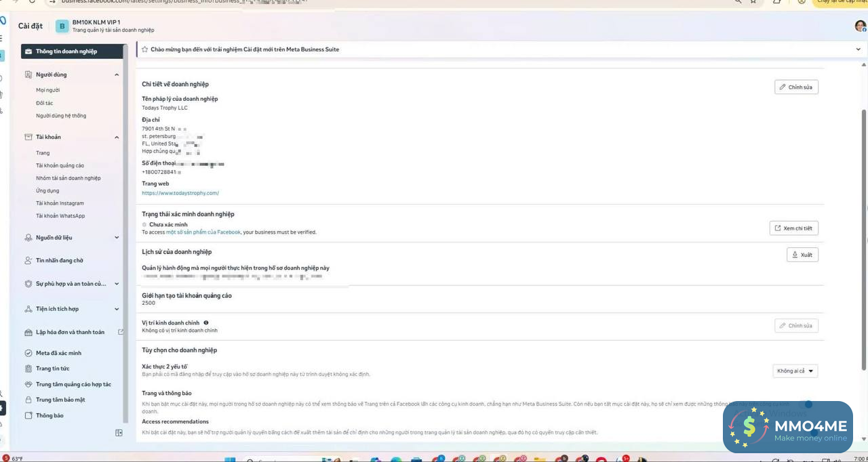The height and width of the screenshot is (462, 868).
Task: Open Mọi người in the sidebar
Action: tap(48, 90)
